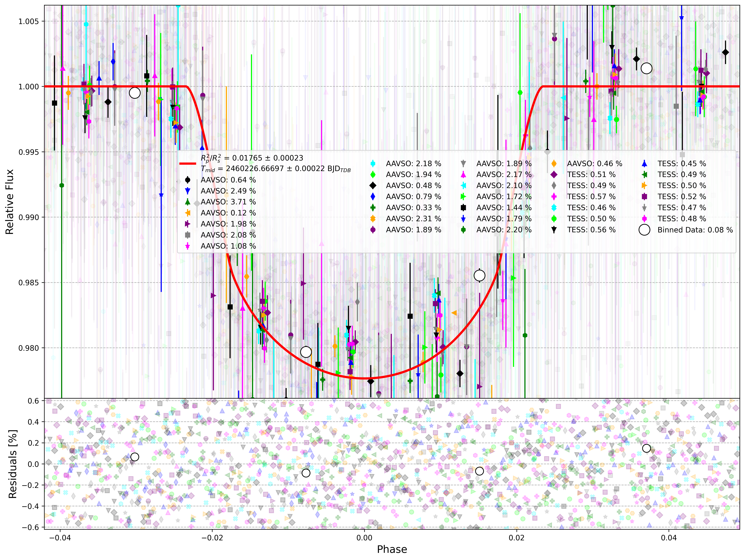745x560 pixels.
Task: Click the red model line legend swatch
Action: click(x=188, y=164)
